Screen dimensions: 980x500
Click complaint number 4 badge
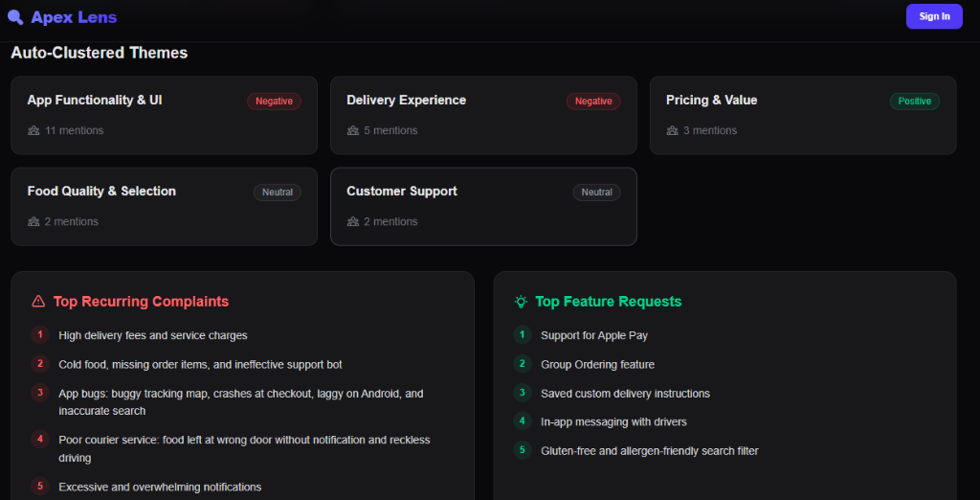[x=40, y=440]
